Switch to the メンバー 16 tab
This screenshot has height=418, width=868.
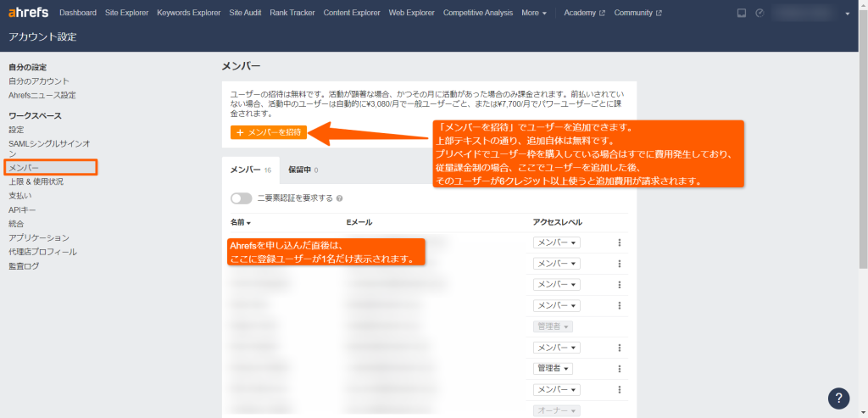tap(251, 170)
